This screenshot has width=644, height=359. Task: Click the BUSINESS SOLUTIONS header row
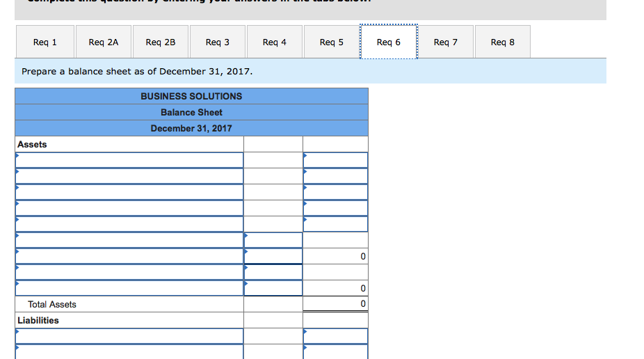(x=191, y=96)
